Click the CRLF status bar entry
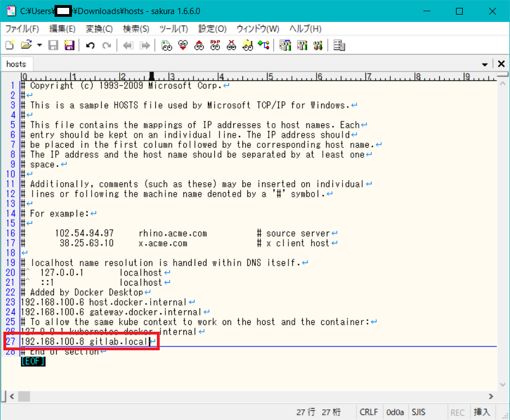 point(369,412)
